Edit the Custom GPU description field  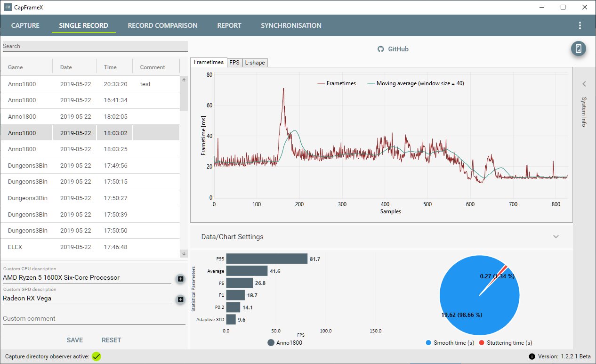tap(87, 298)
